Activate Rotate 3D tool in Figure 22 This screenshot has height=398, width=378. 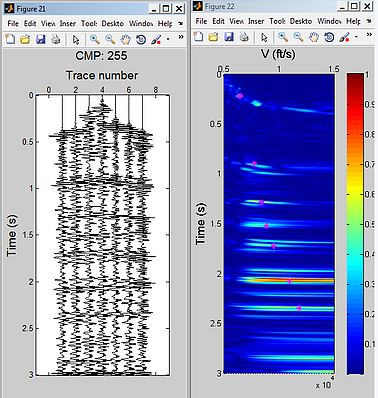[x=329, y=37]
